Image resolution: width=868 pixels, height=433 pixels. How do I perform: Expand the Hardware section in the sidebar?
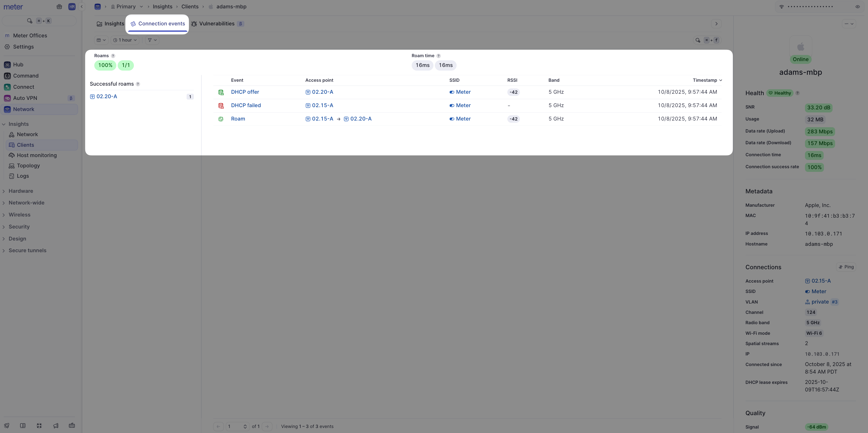(x=21, y=191)
